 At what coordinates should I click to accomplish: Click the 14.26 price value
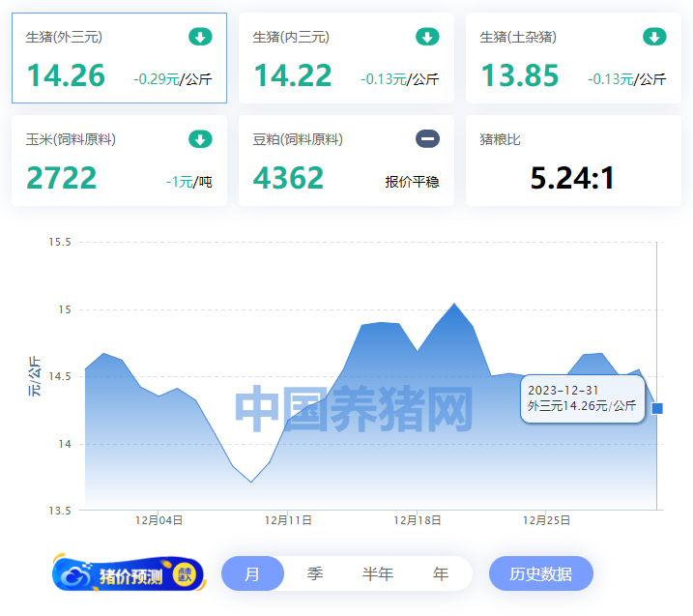[x=66, y=75]
